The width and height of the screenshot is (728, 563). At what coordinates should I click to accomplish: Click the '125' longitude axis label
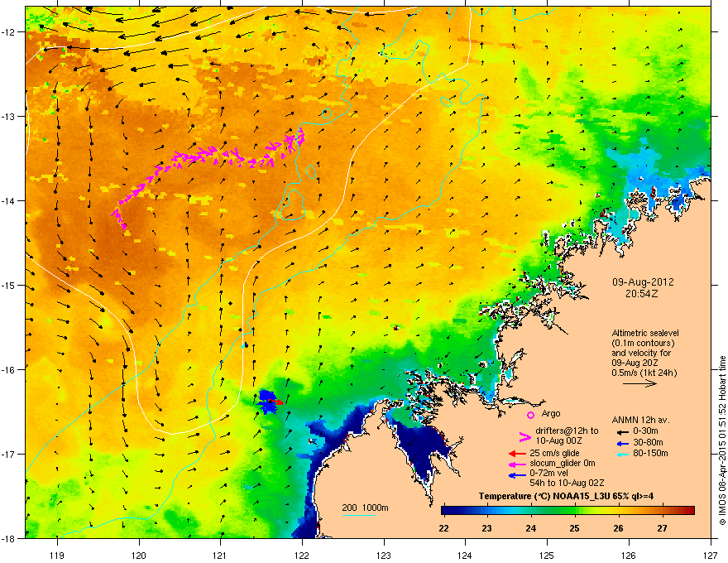point(547,555)
